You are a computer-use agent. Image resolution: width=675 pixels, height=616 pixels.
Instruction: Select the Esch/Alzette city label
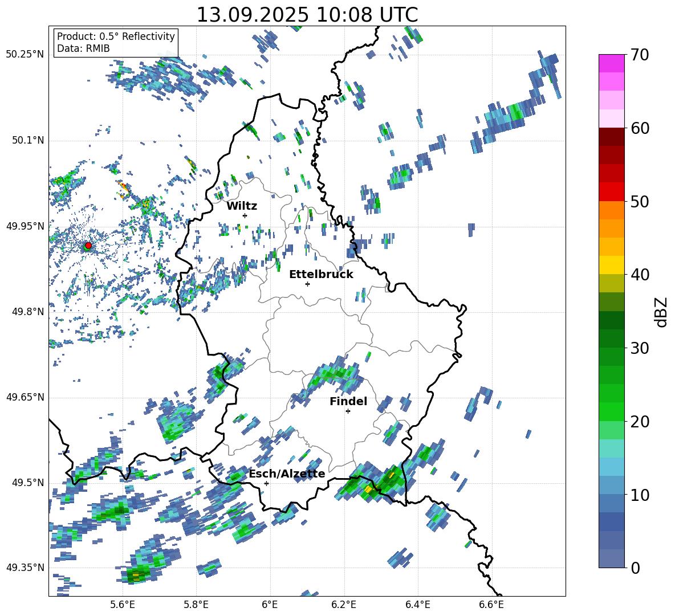point(287,474)
